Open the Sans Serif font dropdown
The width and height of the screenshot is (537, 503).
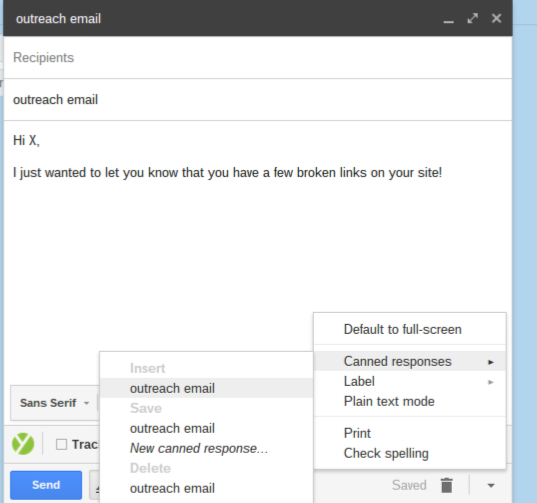click(54, 403)
